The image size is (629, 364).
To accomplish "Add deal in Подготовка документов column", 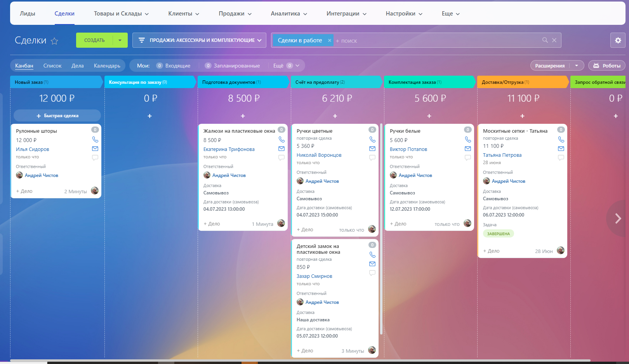I will [243, 116].
